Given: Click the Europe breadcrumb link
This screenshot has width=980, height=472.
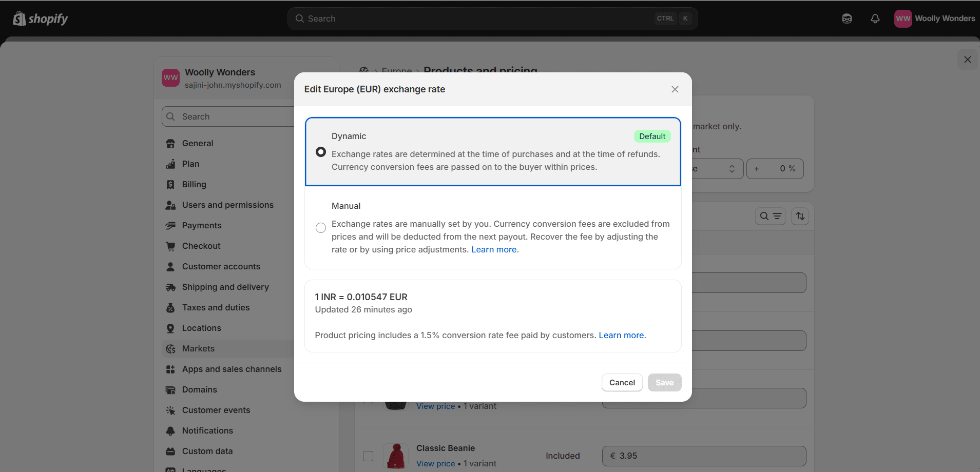Looking at the screenshot, I should 396,70.
